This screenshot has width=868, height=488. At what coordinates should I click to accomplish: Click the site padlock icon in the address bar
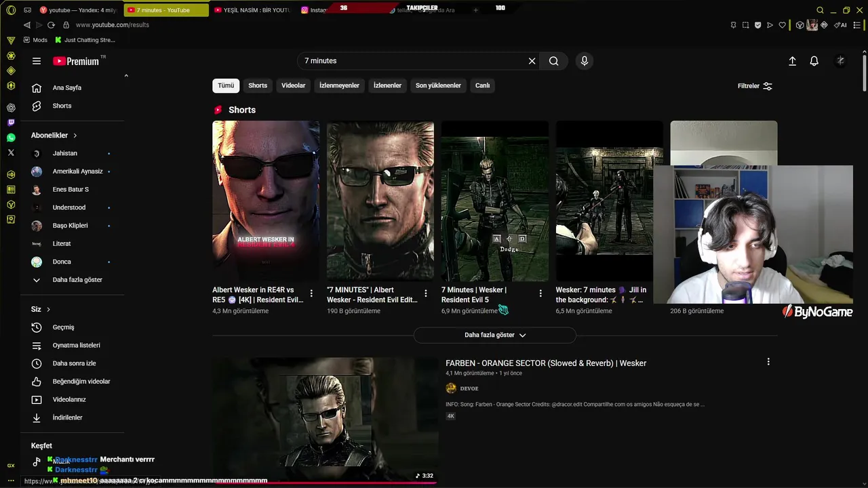66,25
